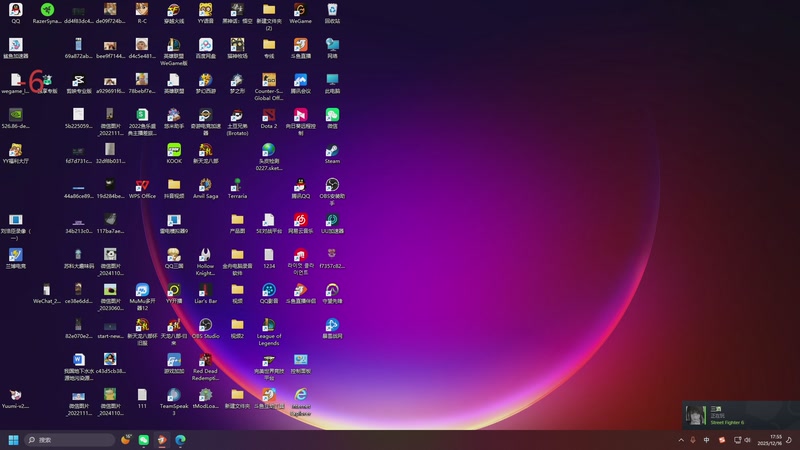Expand the hidden system tray icons chevron

681,440
